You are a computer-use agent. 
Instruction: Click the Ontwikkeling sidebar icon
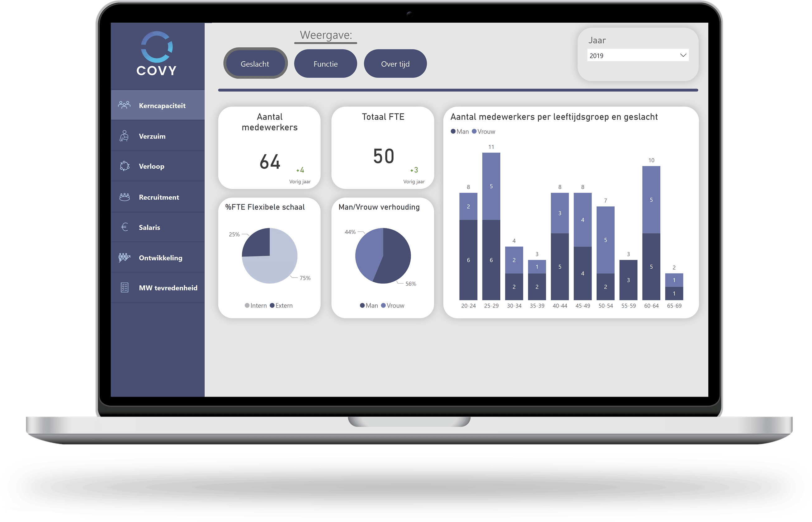(x=117, y=257)
